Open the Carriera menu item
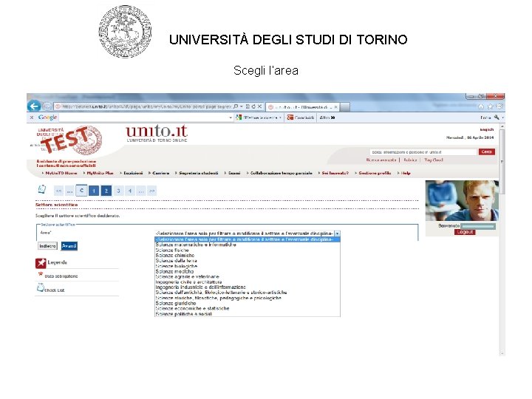Screen dimensions: 532x399 coord(161,173)
